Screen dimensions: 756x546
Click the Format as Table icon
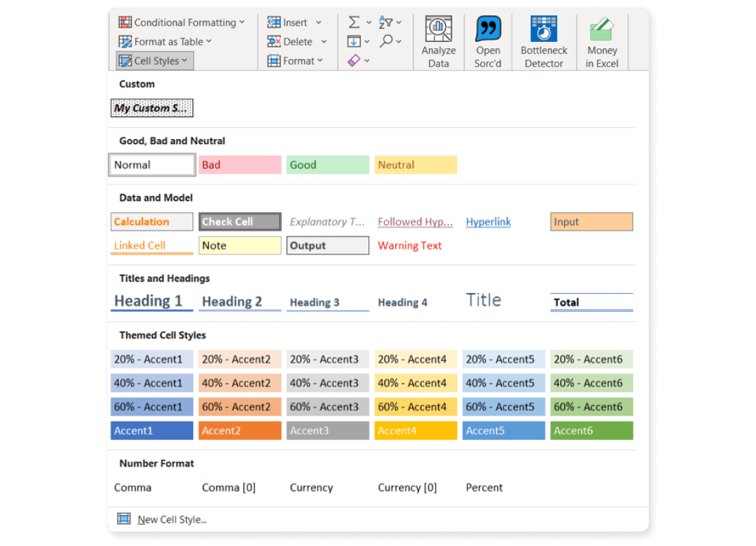coord(125,41)
